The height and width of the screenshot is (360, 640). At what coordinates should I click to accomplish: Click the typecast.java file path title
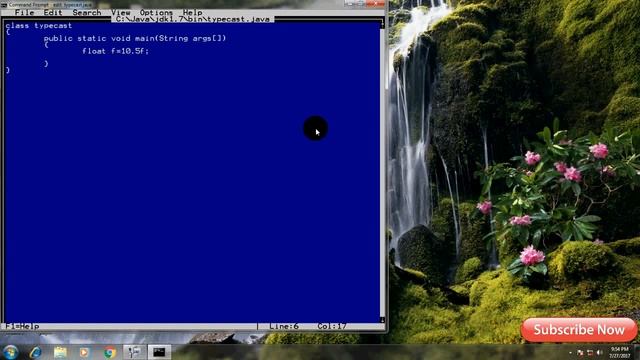tap(193, 19)
